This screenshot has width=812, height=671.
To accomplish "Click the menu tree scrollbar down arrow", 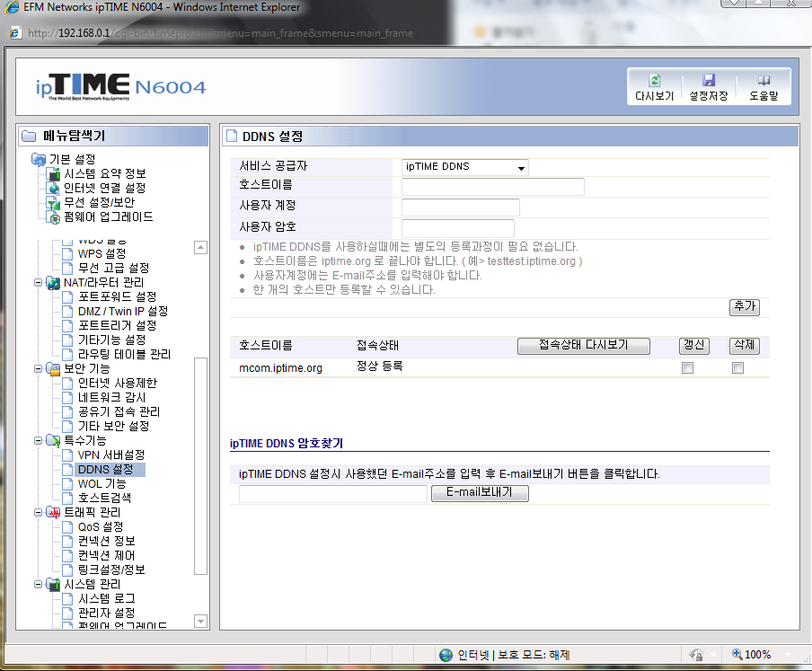I will click(200, 621).
